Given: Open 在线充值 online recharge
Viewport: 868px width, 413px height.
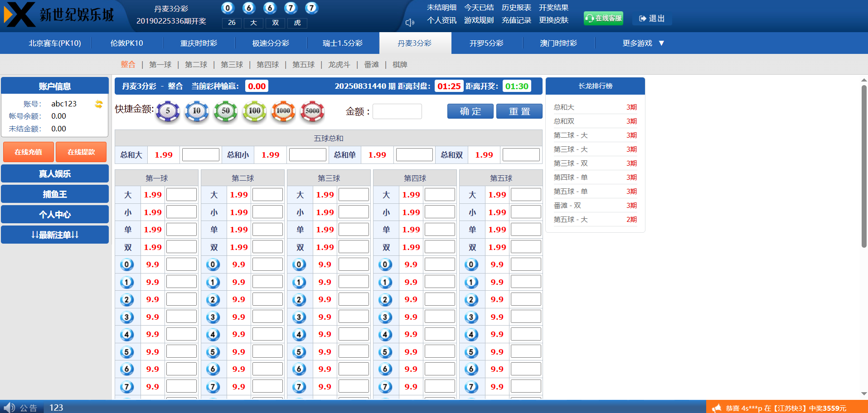Looking at the screenshot, I should point(28,152).
